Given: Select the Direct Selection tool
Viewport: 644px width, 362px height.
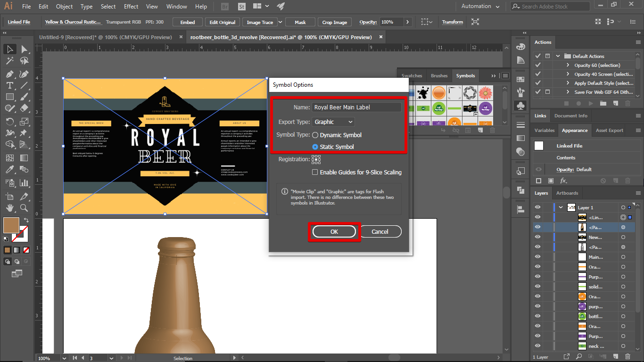Looking at the screenshot, I should pos(24,49).
